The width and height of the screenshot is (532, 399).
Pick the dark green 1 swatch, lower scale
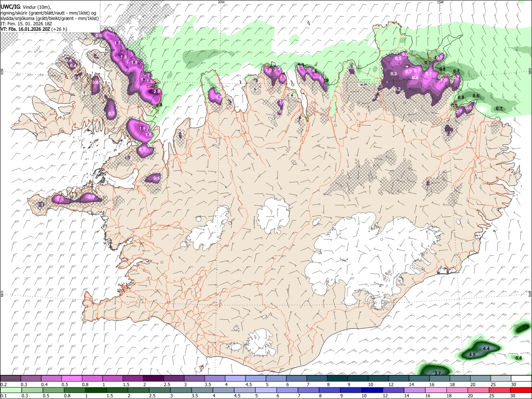(x=96, y=390)
